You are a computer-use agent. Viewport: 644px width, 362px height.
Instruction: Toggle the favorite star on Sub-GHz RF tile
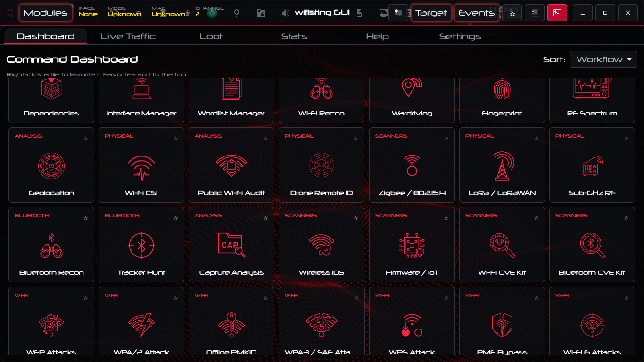pos(626,139)
